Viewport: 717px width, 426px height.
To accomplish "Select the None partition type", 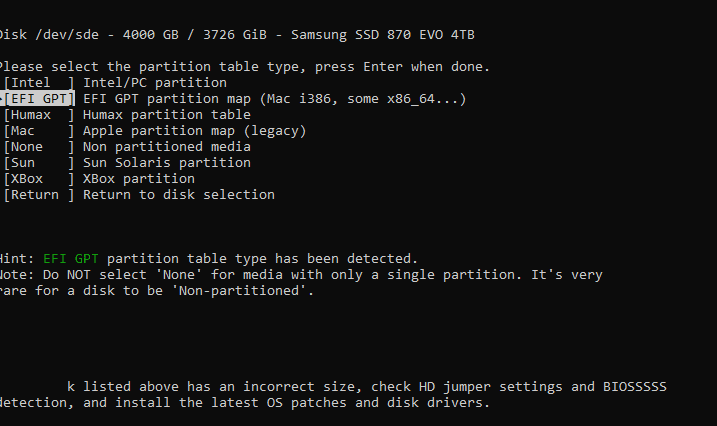I will click(38, 147).
